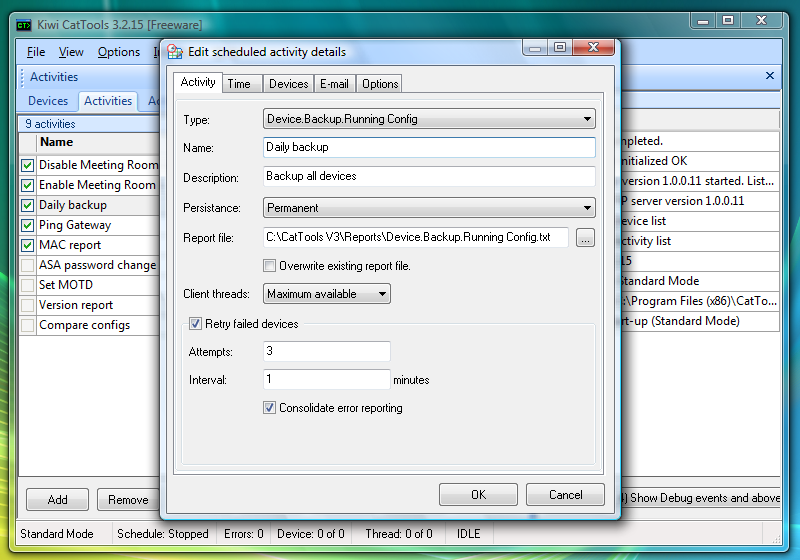
Task: Switch to the Devices tab in dialog
Action: 289,84
